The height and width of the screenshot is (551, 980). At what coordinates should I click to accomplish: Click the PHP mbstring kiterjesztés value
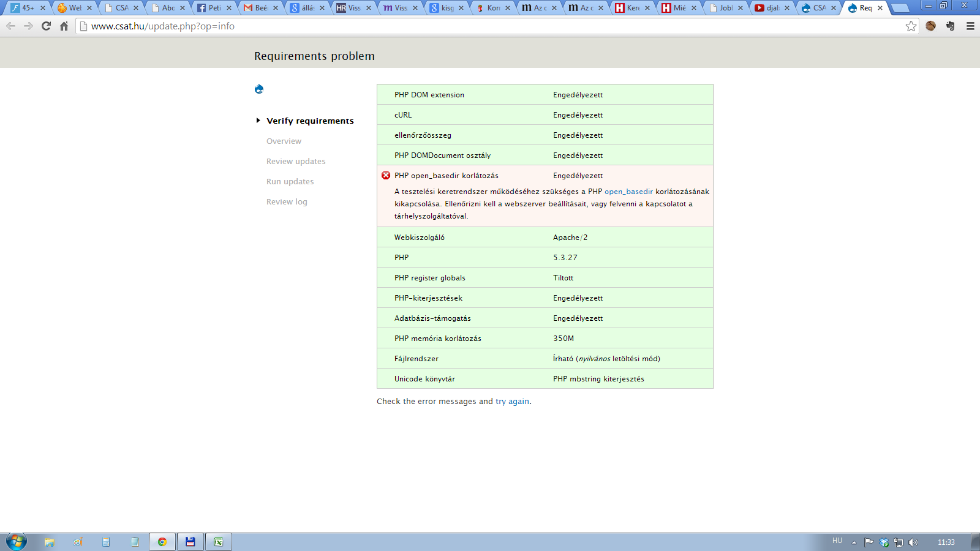click(x=598, y=379)
